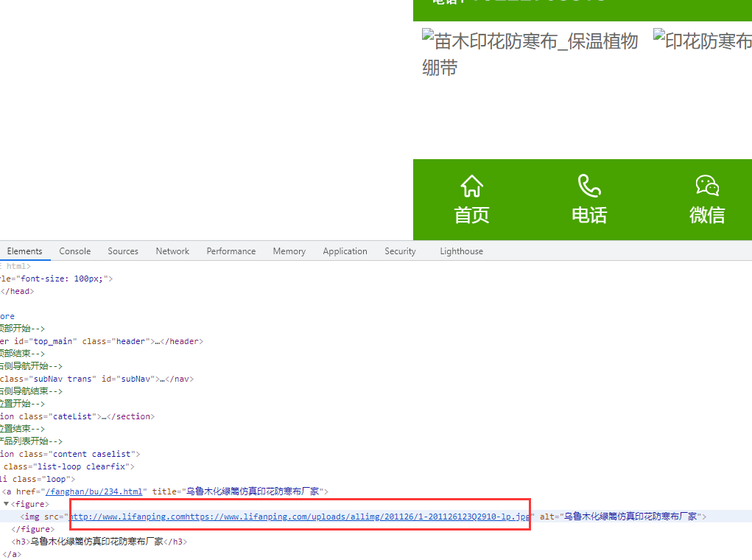Open the Memory tab
The width and height of the screenshot is (752, 560).
click(289, 251)
